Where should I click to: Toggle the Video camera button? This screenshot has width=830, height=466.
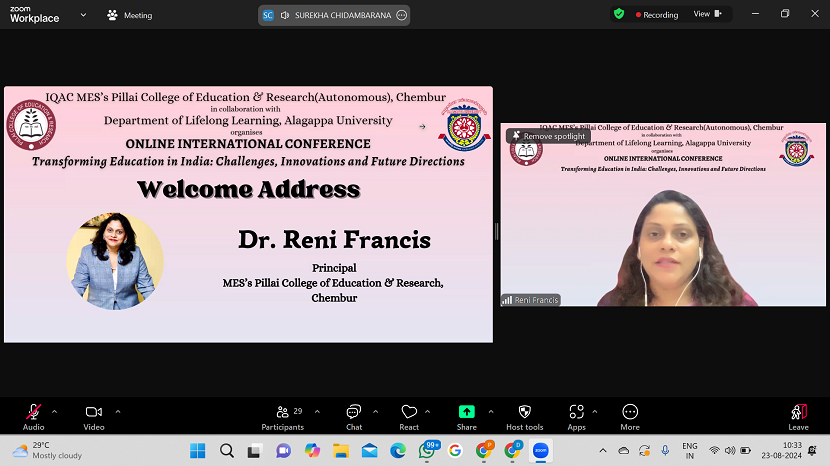(94, 417)
